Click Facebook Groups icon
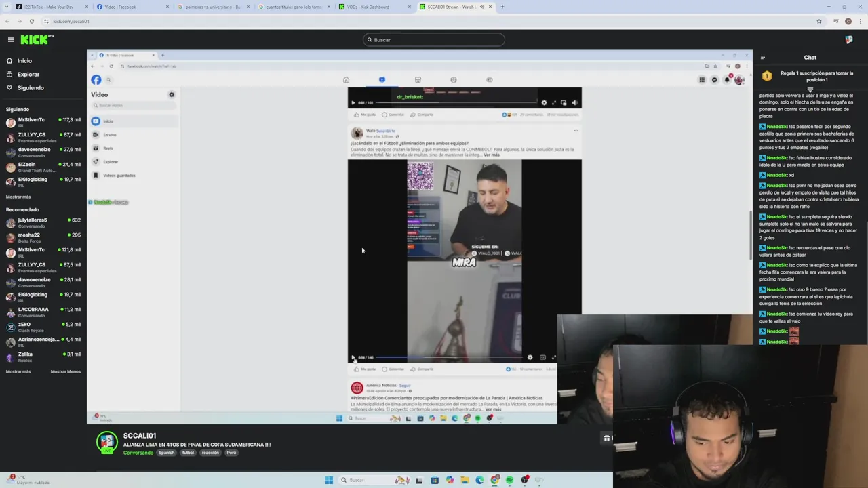The width and height of the screenshot is (868, 488). 454,80
